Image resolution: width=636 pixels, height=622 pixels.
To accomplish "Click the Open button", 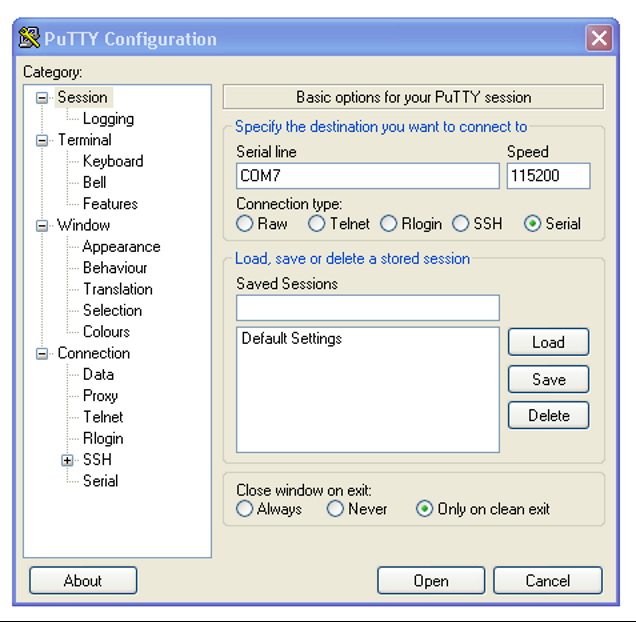I will tap(431, 581).
